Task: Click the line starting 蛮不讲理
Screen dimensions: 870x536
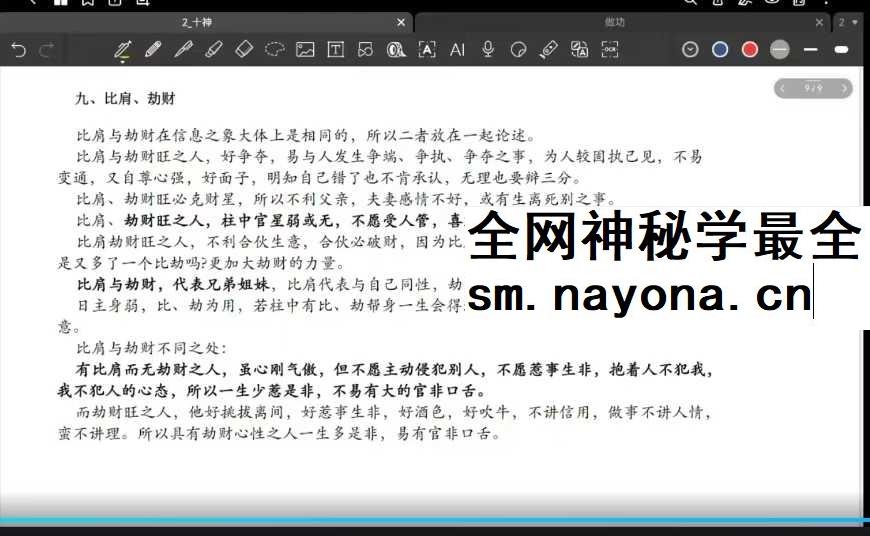Action: (x=279, y=433)
